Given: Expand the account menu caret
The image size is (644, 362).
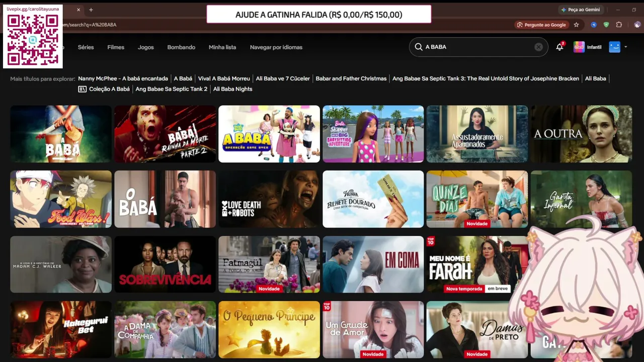Looking at the screenshot, I should coord(625,47).
